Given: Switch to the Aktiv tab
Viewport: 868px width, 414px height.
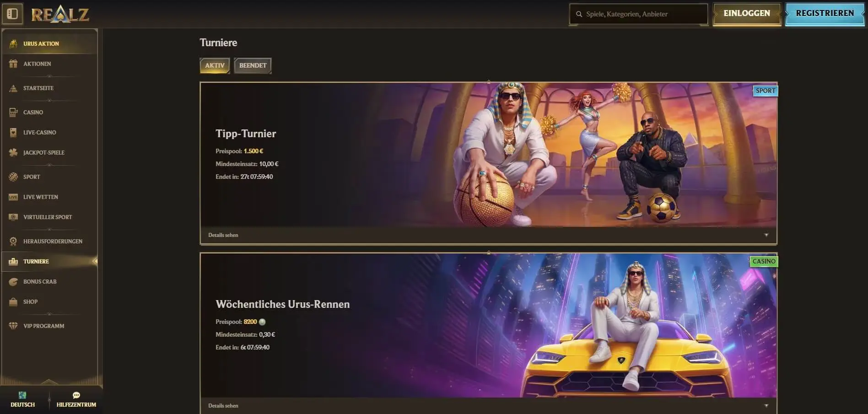Looking at the screenshot, I should pyautogui.click(x=215, y=65).
